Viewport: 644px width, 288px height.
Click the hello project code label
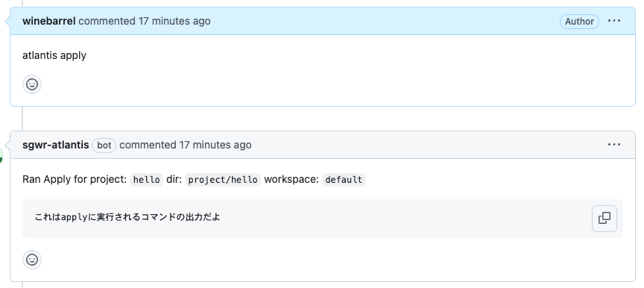coord(147,180)
